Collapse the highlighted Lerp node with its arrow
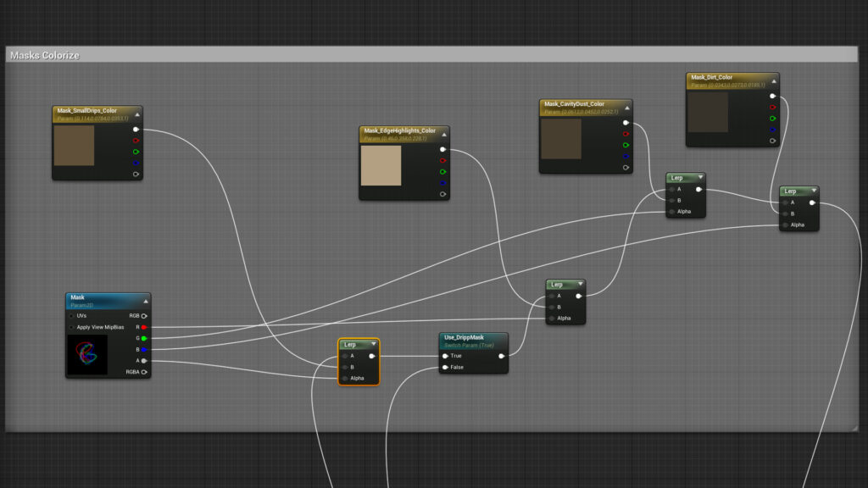Image resolution: width=868 pixels, height=488 pixels. [374, 343]
